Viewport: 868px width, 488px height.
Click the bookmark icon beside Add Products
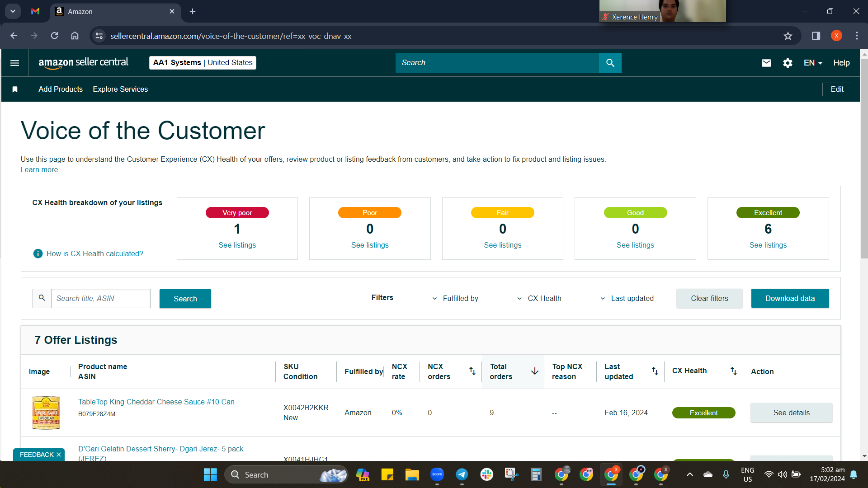[x=15, y=89]
